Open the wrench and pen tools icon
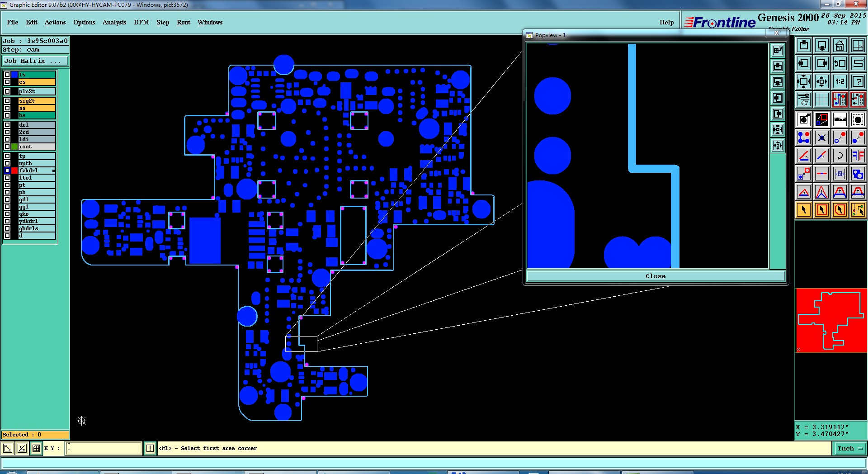The height and width of the screenshot is (474, 868). [x=804, y=100]
